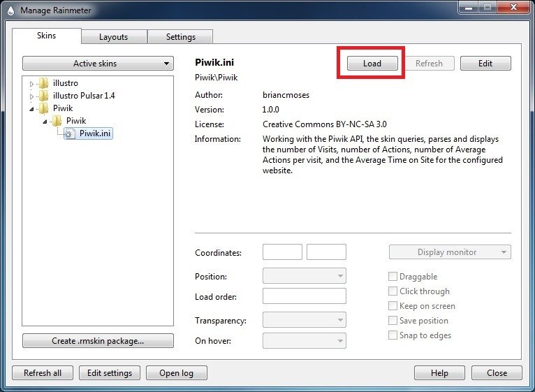Image resolution: width=535 pixels, height=392 pixels.
Task: Collapse the top-level Piwik node arrow
Action: tap(31, 109)
